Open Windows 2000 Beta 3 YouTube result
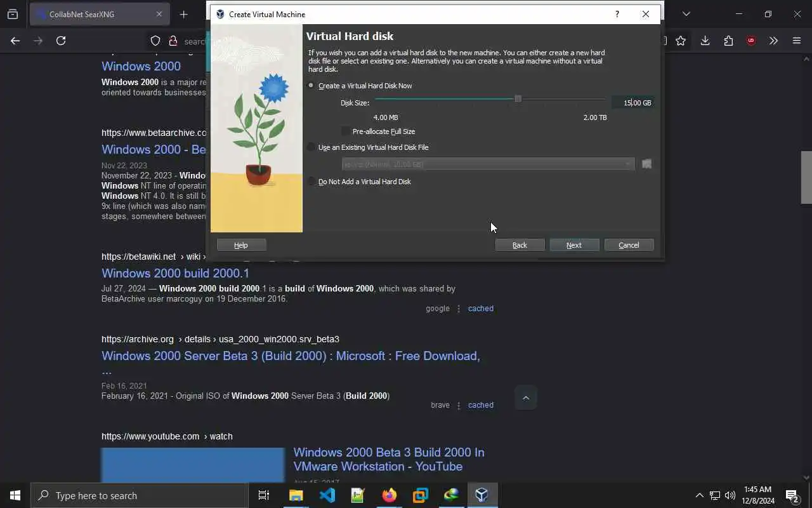 389,459
